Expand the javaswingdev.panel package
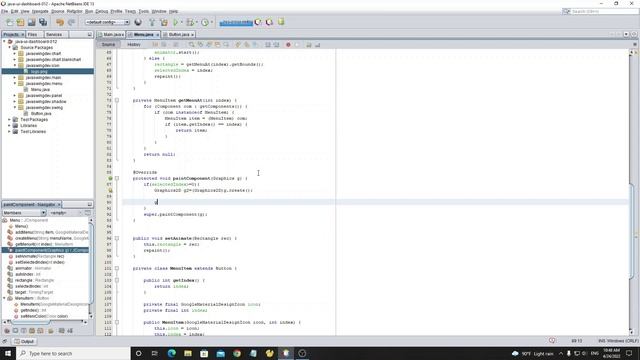This screenshot has width=640, height=360. pos(15,96)
